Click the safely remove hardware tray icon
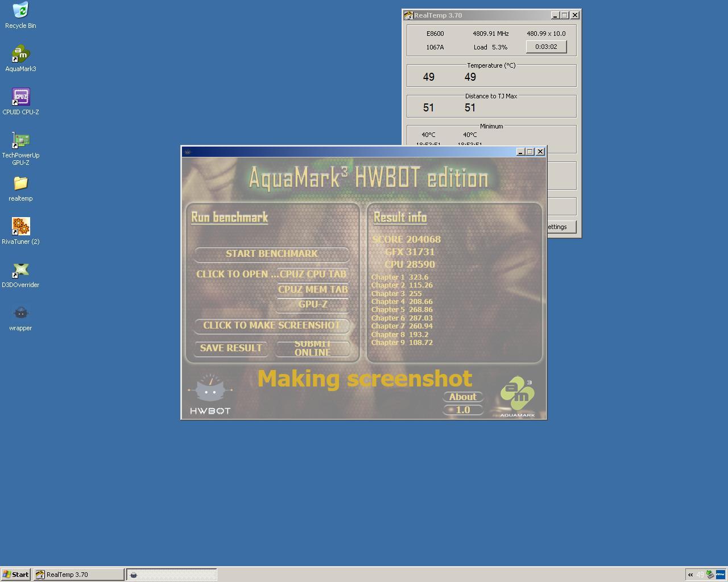The width and height of the screenshot is (728, 582). 710,575
